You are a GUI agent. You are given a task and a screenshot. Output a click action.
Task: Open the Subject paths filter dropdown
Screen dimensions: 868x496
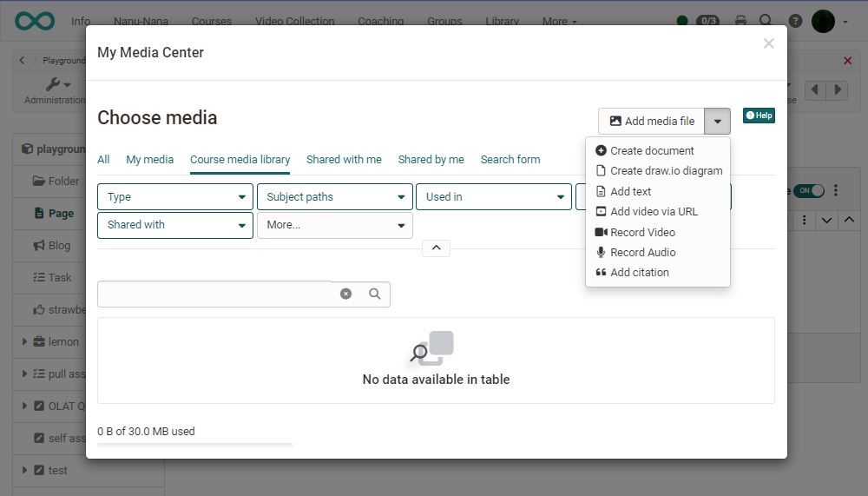coord(335,197)
